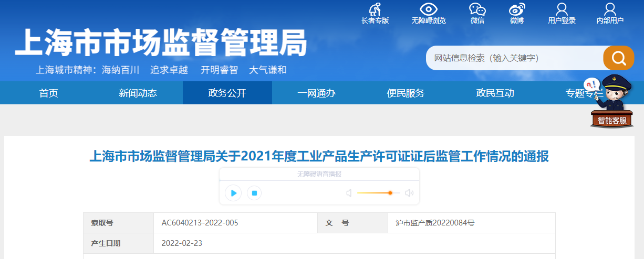Click the 产生日期 label cell
Screen dimensions: 644x259
[x=118, y=243]
